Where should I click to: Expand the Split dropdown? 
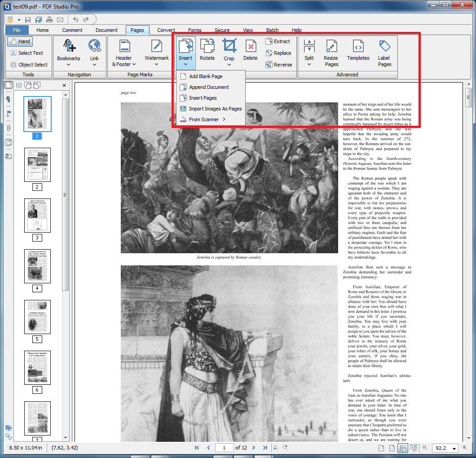[x=309, y=64]
